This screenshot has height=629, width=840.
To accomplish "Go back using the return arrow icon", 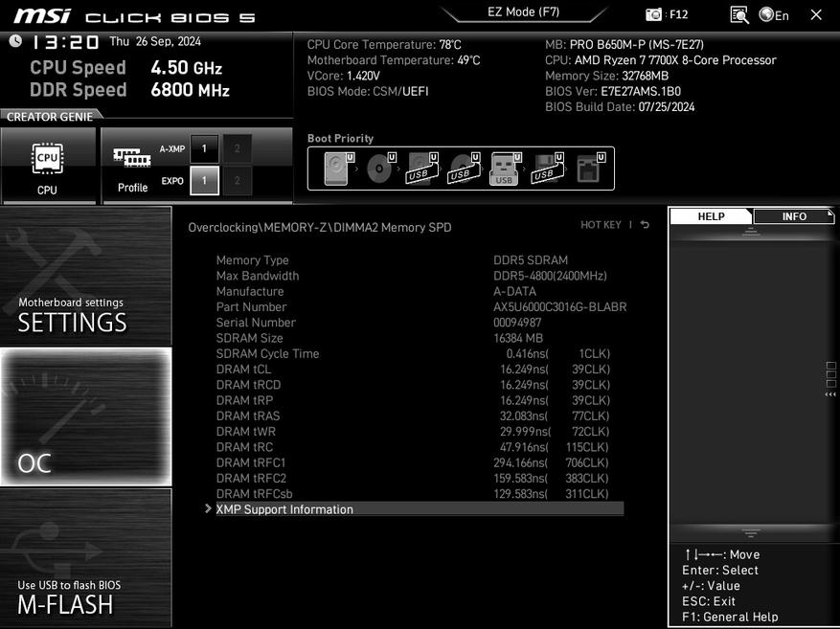I will 645,225.
